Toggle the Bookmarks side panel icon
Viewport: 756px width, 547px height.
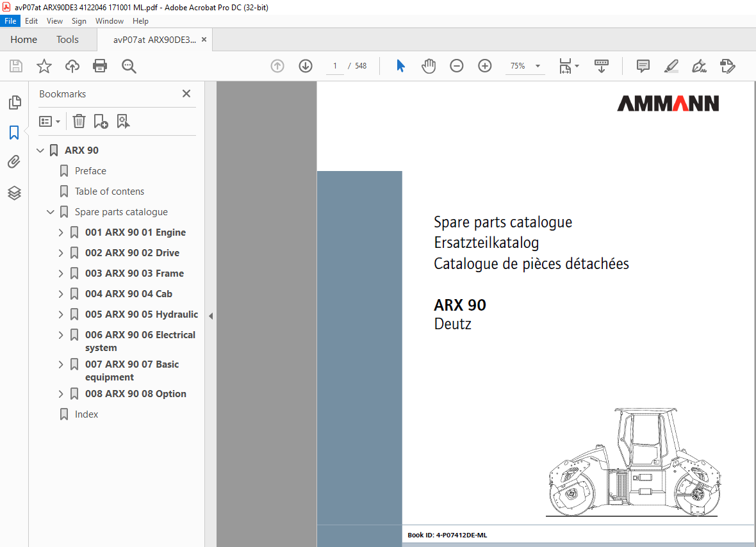(x=14, y=133)
